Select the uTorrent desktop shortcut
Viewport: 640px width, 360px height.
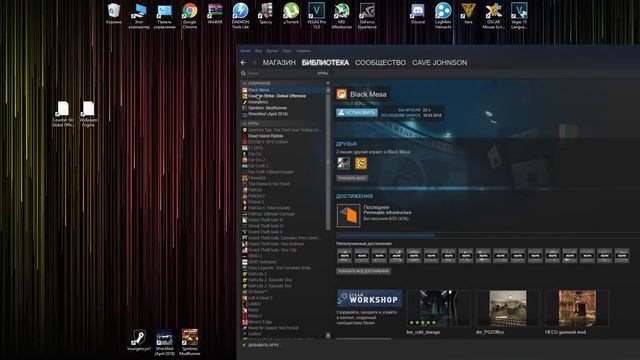pos(291,13)
